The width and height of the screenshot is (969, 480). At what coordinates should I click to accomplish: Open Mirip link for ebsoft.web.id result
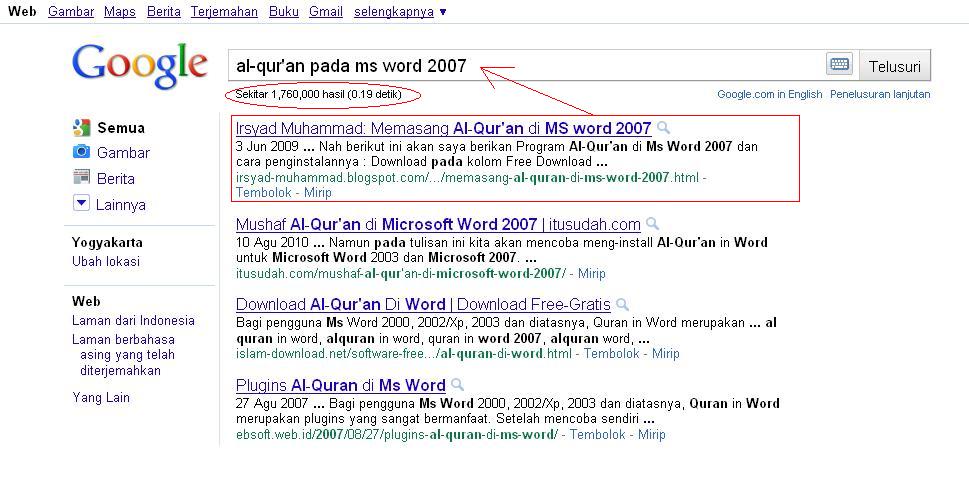click(x=651, y=434)
